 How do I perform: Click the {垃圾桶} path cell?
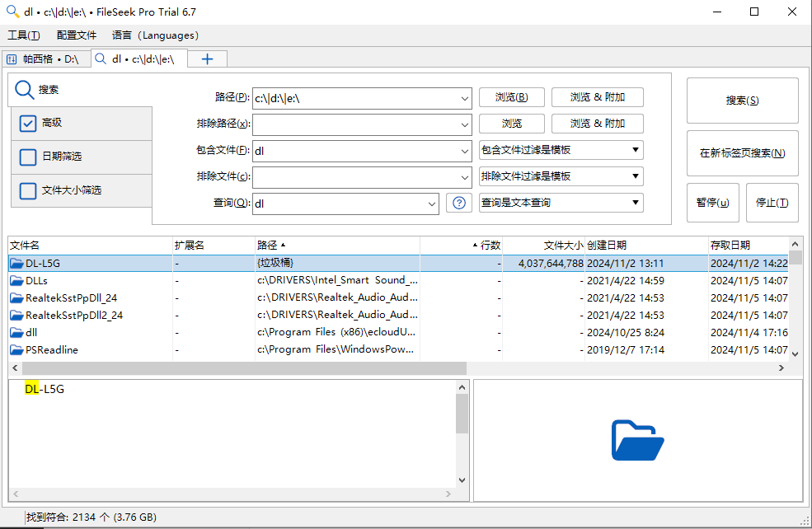tap(275, 263)
